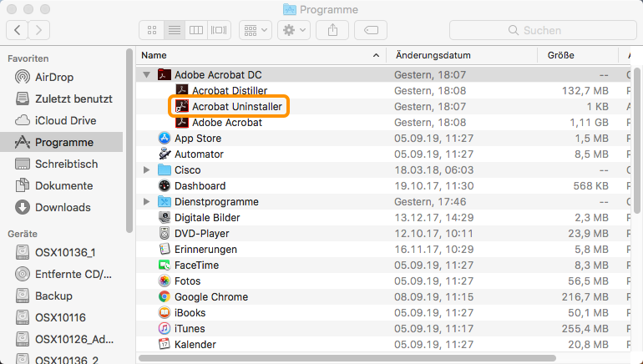Collapse the Adobe Acrobat DC folder
Image resolution: width=643 pixels, height=364 pixels.
pyautogui.click(x=146, y=74)
